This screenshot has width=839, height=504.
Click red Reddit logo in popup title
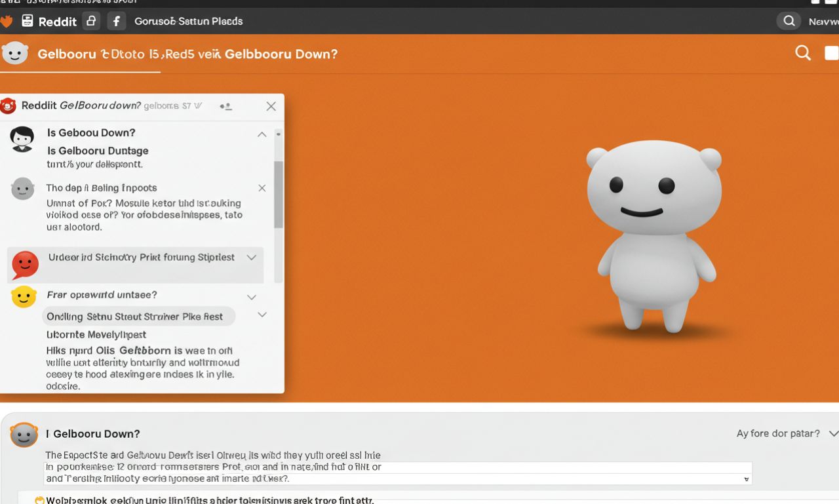[8, 106]
